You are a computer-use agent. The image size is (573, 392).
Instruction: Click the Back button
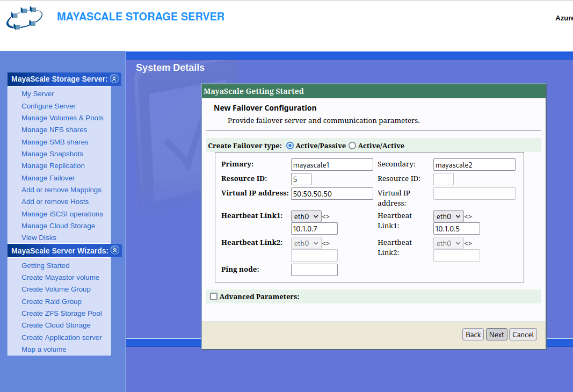click(x=473, y=335)
